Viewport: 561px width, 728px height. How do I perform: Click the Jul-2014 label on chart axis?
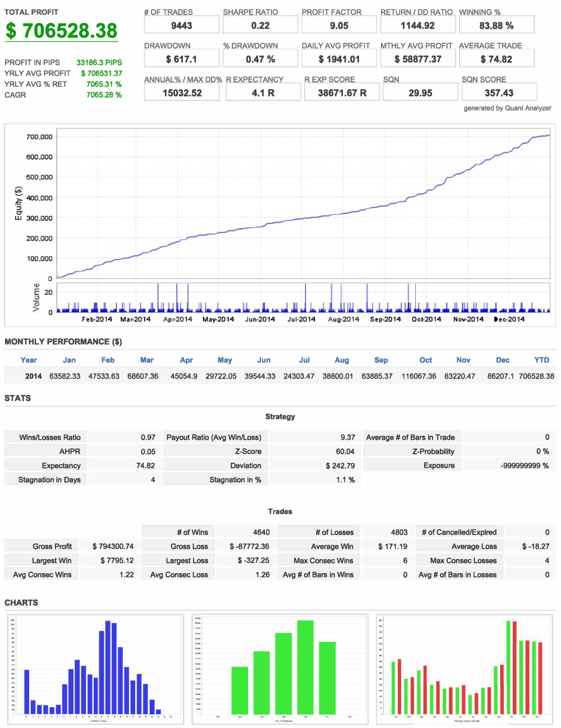301,319
